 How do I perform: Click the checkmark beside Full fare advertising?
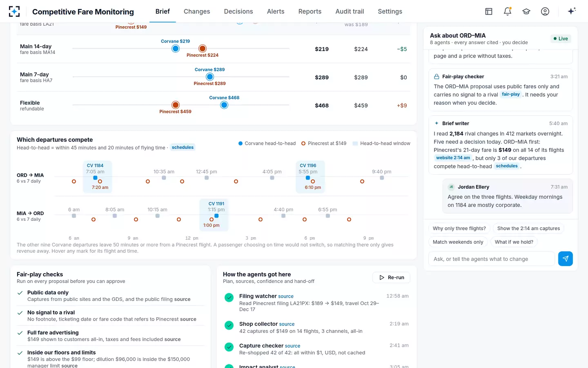[20, 333]
